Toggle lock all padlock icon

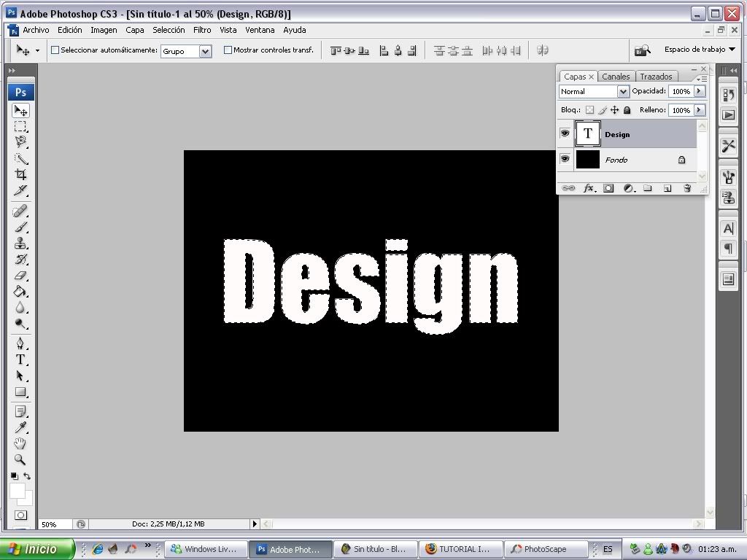point(627,110)
